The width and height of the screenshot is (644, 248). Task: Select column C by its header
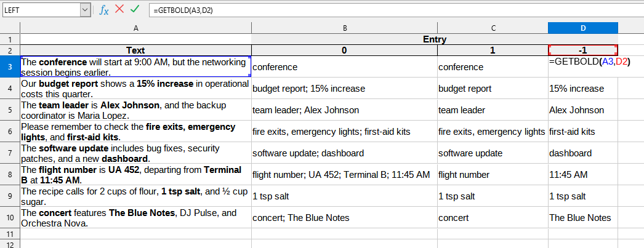tap(493, 28)
